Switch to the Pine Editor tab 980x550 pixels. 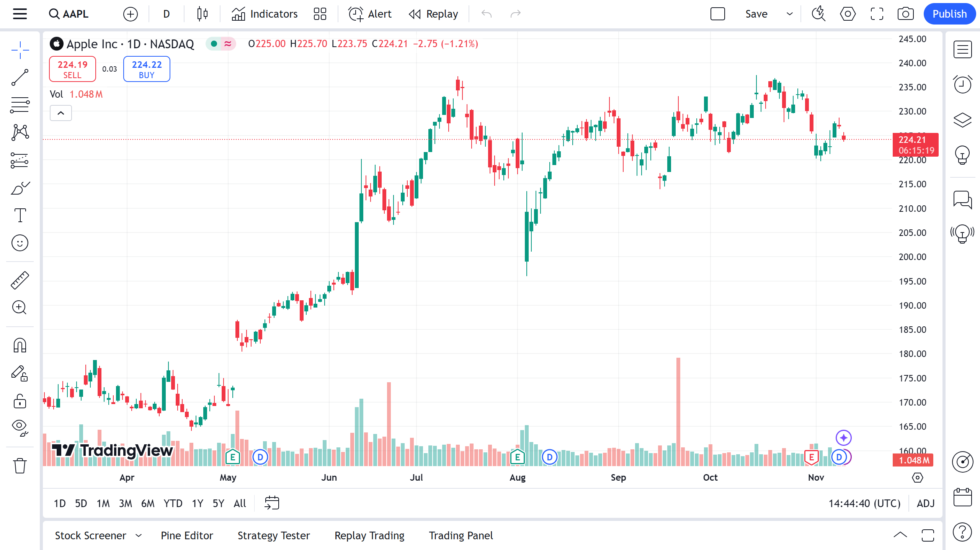click(x=187, y=535)
